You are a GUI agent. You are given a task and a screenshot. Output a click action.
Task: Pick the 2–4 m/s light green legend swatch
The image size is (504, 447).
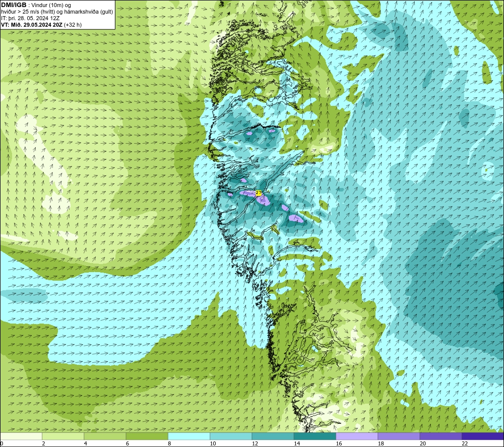63,436
